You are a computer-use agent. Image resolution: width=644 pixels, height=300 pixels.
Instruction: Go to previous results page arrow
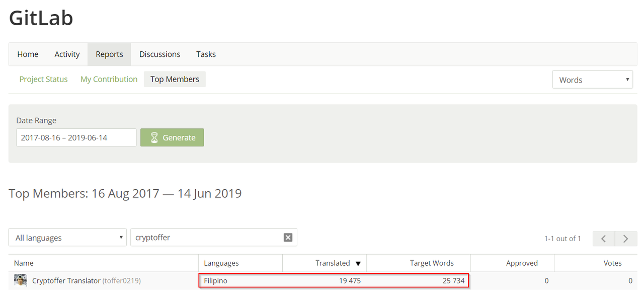(604, 239)
